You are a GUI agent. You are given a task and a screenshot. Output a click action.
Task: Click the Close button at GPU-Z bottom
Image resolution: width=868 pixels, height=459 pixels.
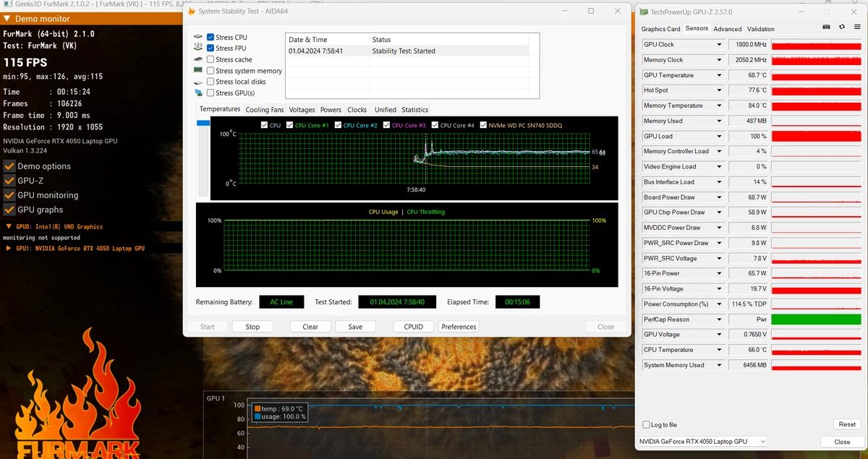pyautogui.click(x=842, y=442)
